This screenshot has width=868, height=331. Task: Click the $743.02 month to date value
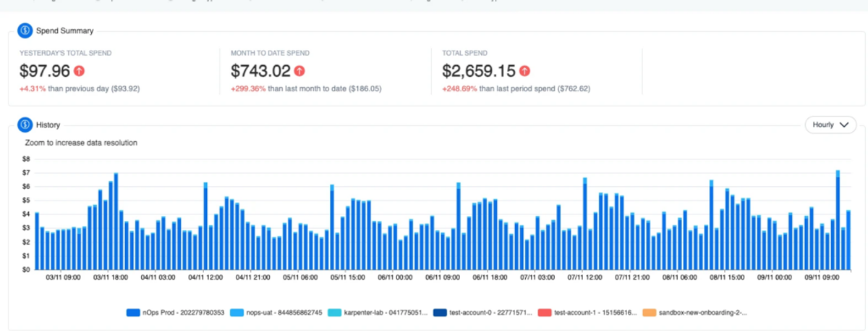[x=260, y=71]
